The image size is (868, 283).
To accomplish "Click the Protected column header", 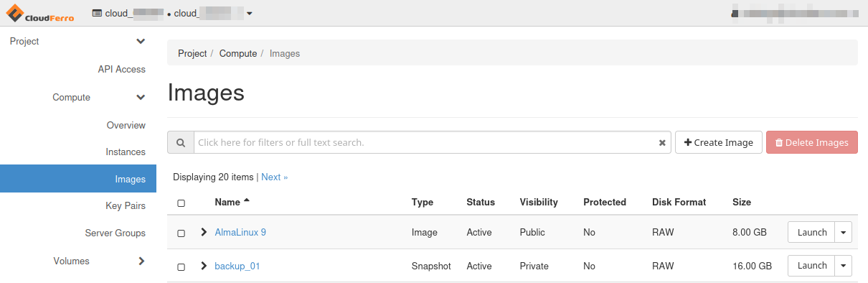I will point(605,202).
